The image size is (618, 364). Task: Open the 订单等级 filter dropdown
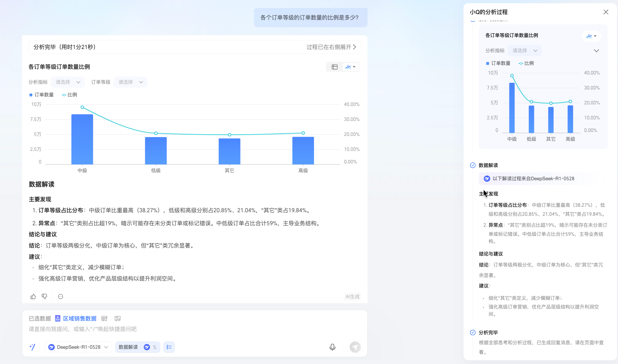[130, 82]
